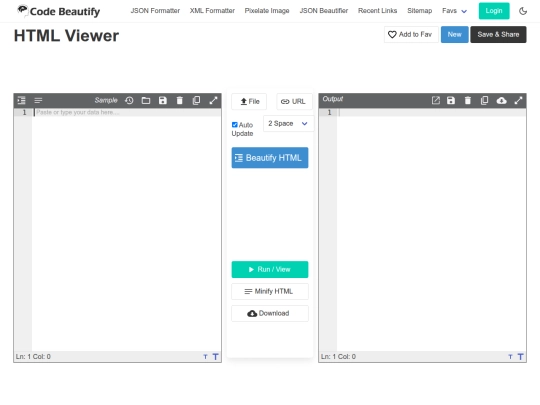Clear input using the input toolbar trash icon

(x=179, y=100)
